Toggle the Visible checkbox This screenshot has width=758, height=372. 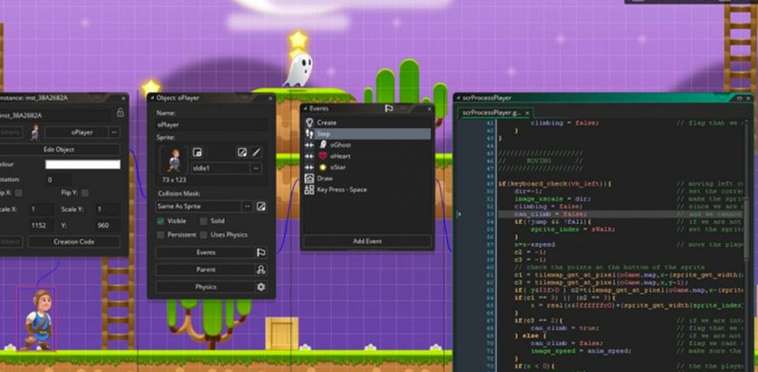click(160, 221)
